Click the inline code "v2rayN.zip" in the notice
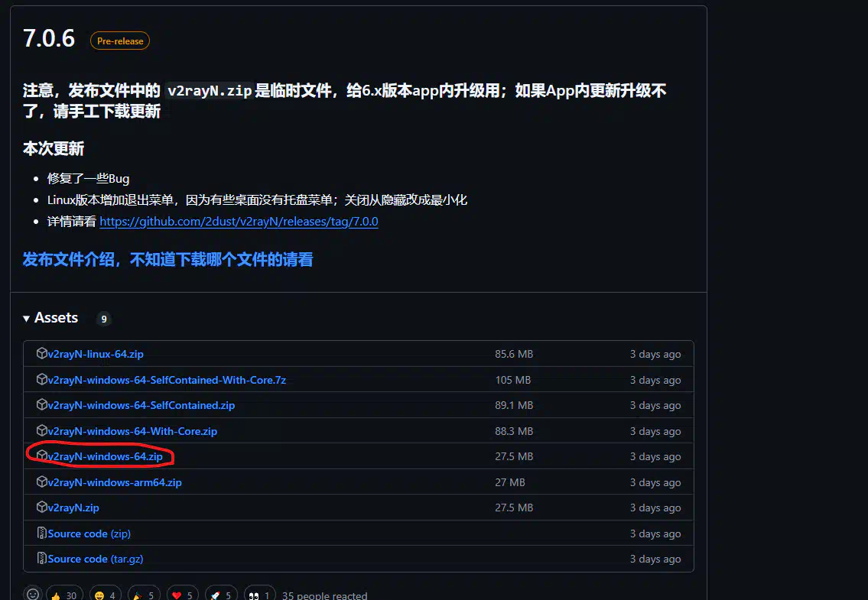This screenshot has width=868, height=600. (210, 90)
